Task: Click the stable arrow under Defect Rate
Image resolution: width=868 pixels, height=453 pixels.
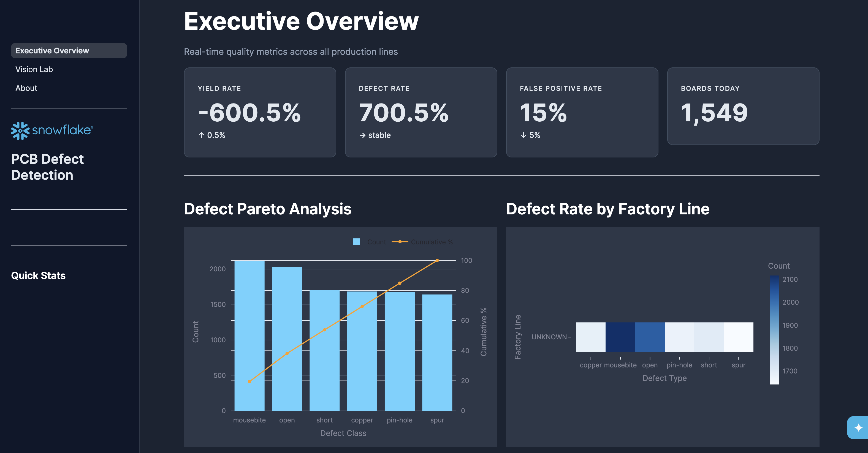Action: pos(362,135)
